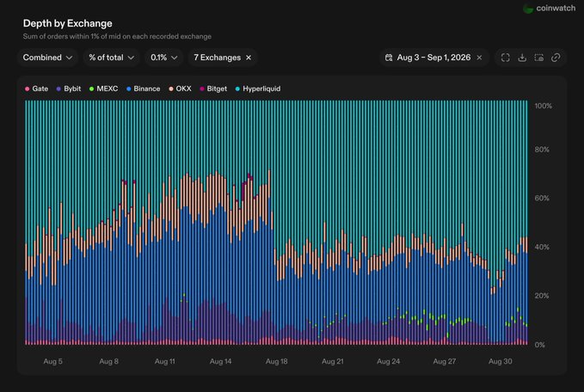Click the screenshot capture icon

click(539, 58)
